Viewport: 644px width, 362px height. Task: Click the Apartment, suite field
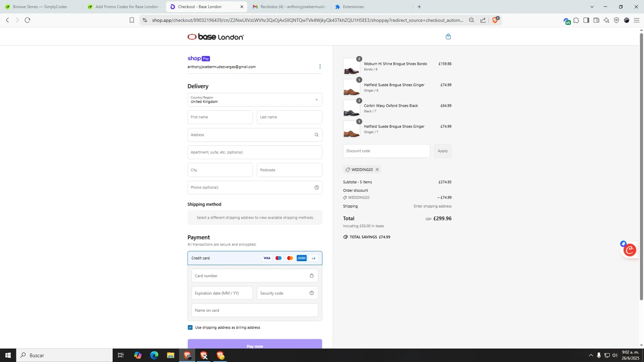(x=255, y=152)
